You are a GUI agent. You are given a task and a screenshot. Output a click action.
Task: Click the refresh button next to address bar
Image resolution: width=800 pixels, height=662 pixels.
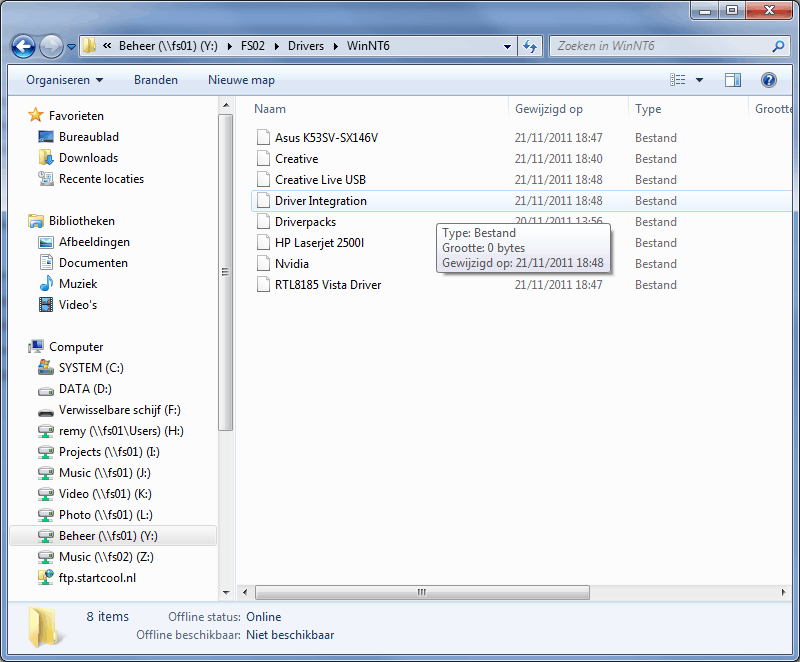pos(530,46)
